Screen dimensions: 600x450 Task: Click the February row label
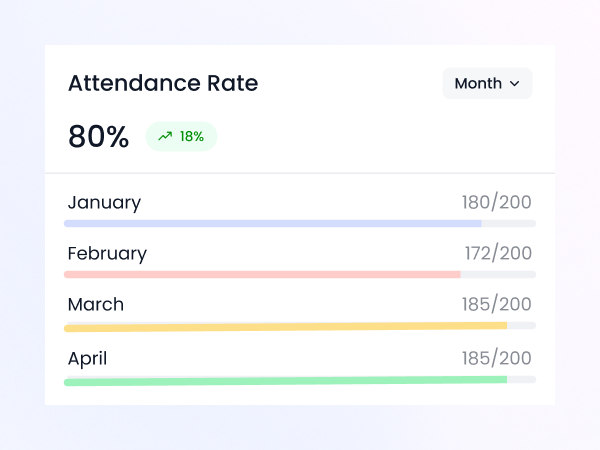point(107,254)
